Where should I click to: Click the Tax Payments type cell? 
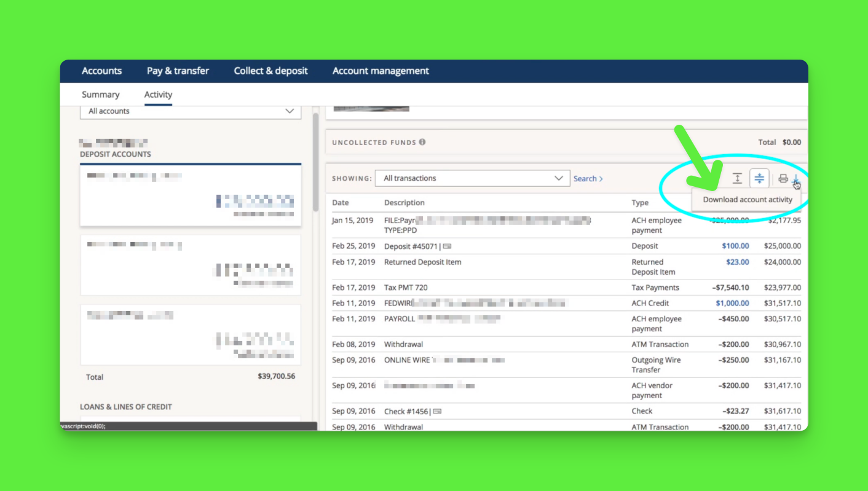point(655,288)
